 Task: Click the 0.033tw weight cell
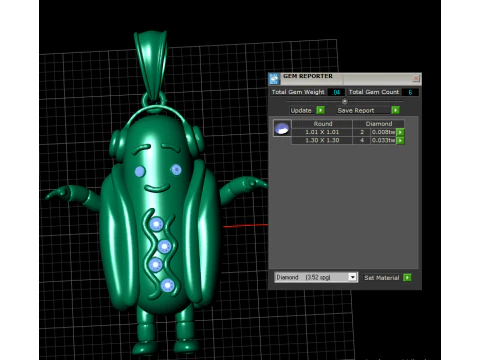pyautogui.click(x=383, y=140)
